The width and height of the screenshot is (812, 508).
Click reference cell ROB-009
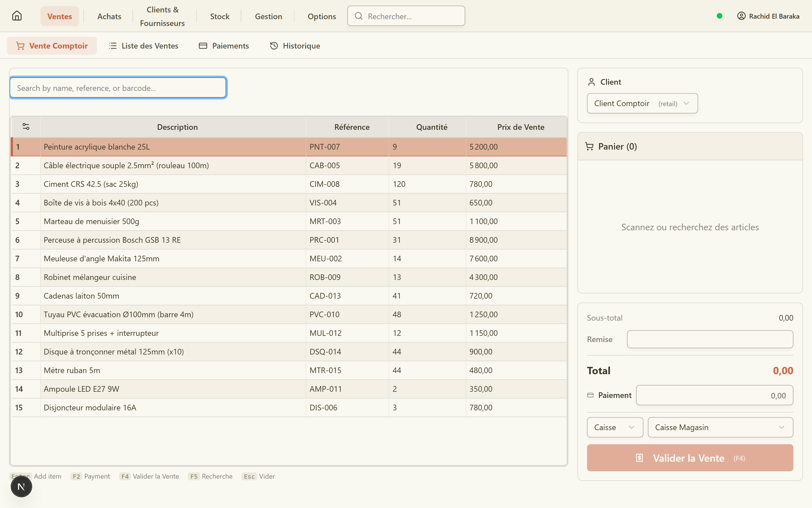347,277
